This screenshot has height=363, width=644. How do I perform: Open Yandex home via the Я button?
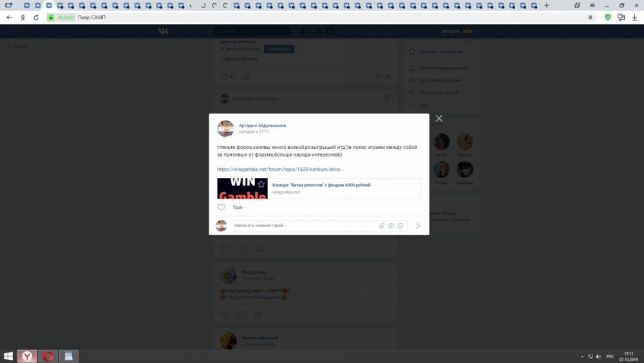click(x=23, y=17)
